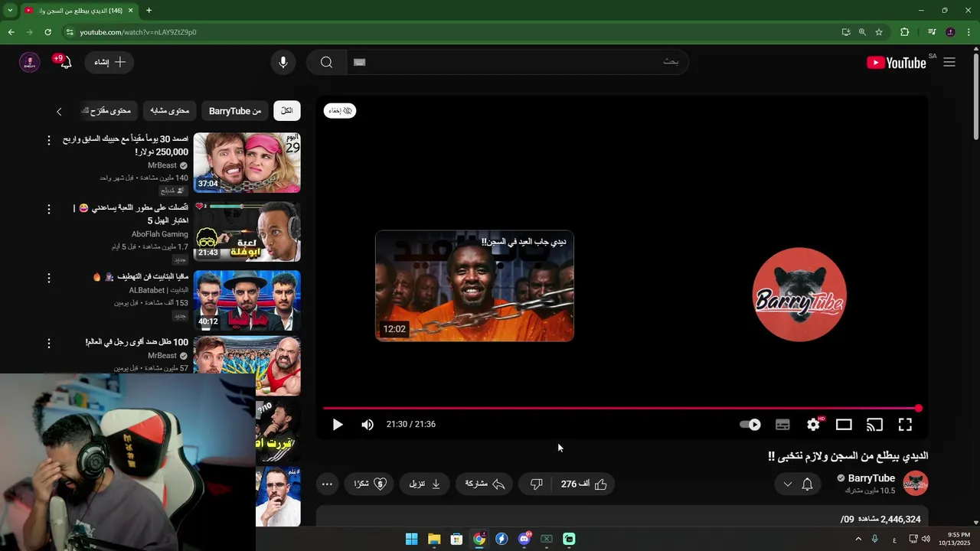
Task: Open the Chrome tab search dropdown
Action: (x=10, y=11)
